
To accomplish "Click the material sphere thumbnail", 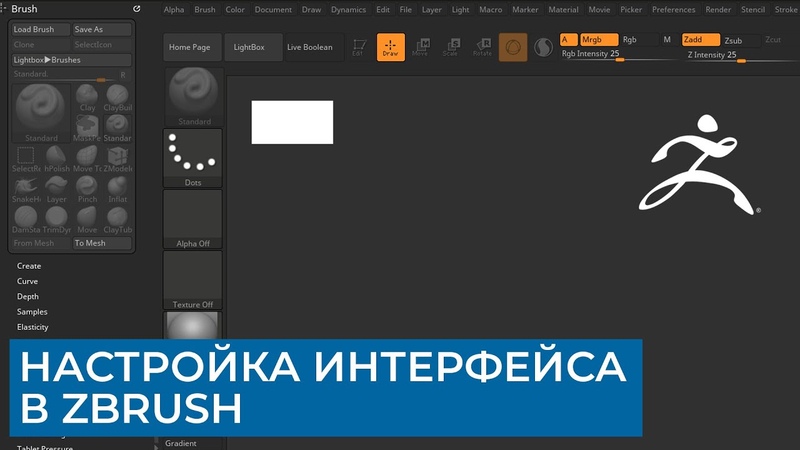I will tap(193, 325).
